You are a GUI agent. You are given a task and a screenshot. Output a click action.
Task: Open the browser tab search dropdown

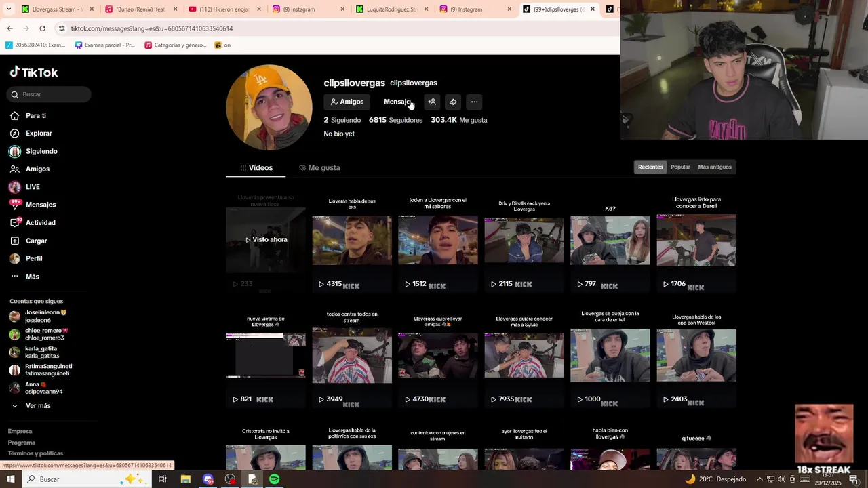click(8, 9)
